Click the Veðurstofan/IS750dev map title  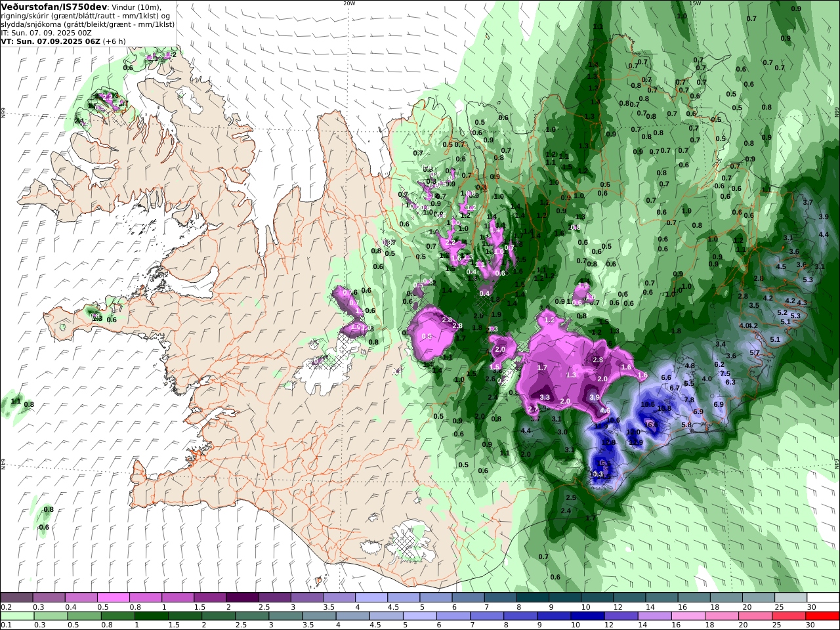(x=54, y=7)
